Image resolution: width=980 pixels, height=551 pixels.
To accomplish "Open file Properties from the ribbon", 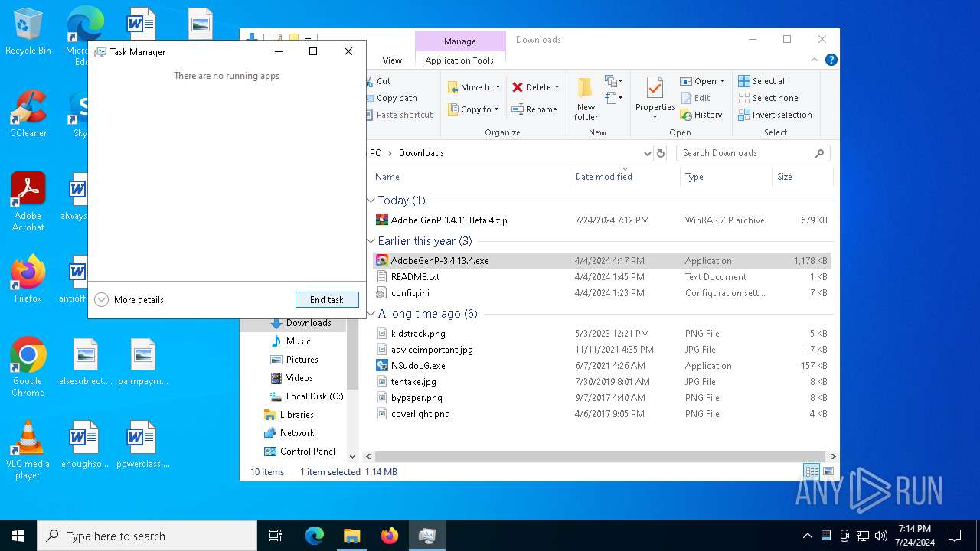I will click(655, 99).
